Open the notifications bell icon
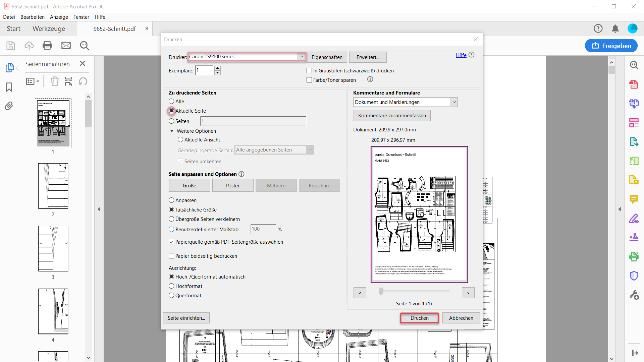This screenshot has width=644, height=362. (x=615, y=29)
